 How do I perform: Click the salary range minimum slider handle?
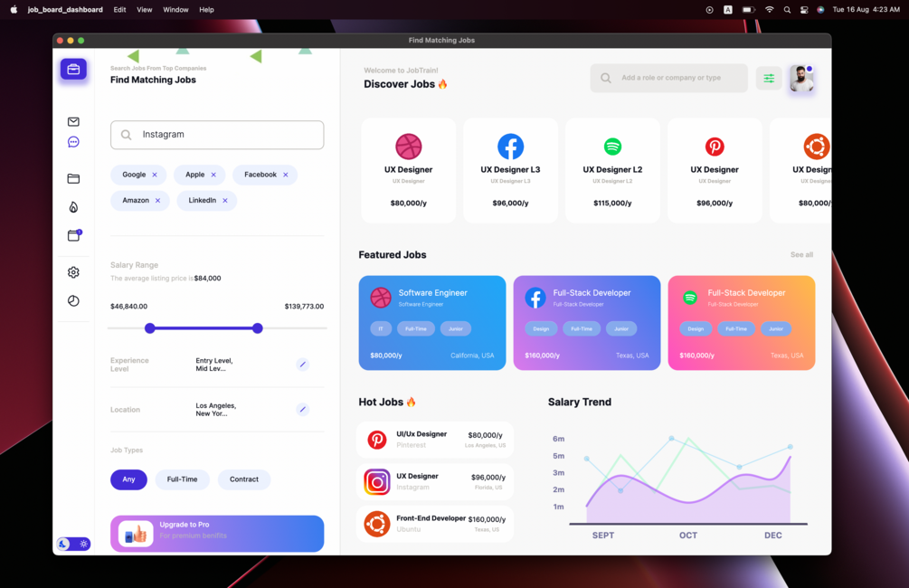(149, 328)
